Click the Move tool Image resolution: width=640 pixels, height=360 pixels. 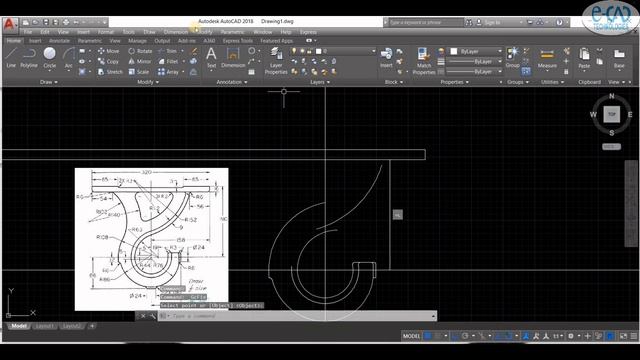coord(109,51)
